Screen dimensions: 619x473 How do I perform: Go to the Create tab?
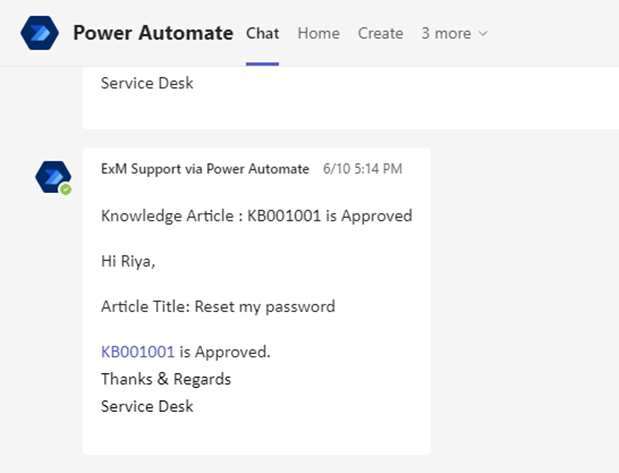pyautogui.click(x=381, y=33)
